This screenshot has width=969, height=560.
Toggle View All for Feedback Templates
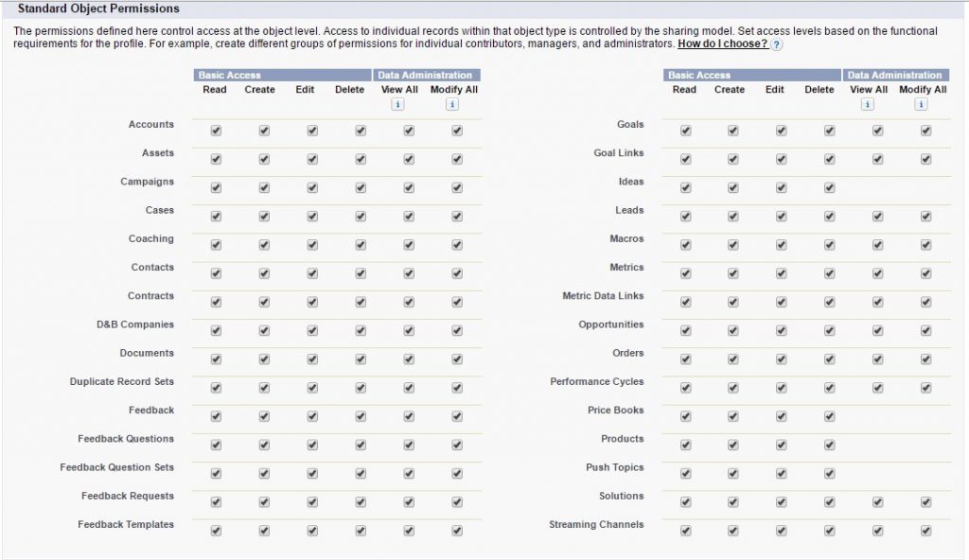(x=409, y=531)
